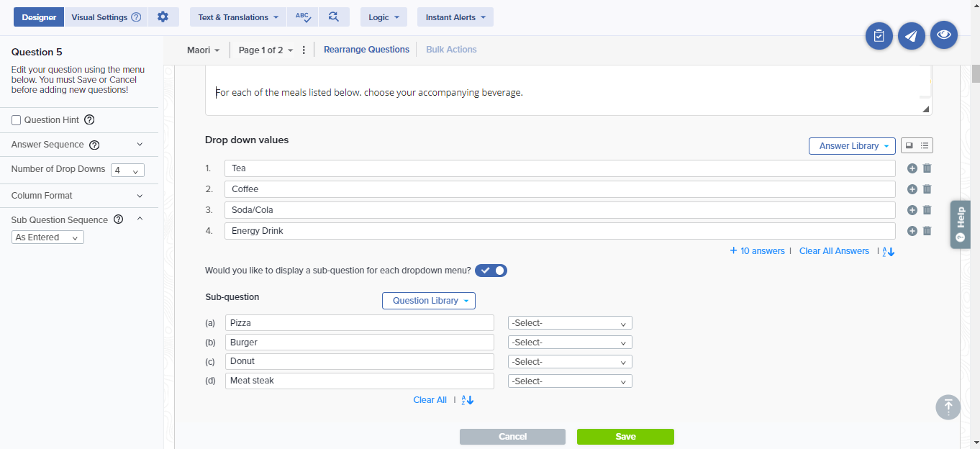Screen dimensions: 980x449
Task: Click the survey preview eye icon
Action: click(x=943, y=35)
